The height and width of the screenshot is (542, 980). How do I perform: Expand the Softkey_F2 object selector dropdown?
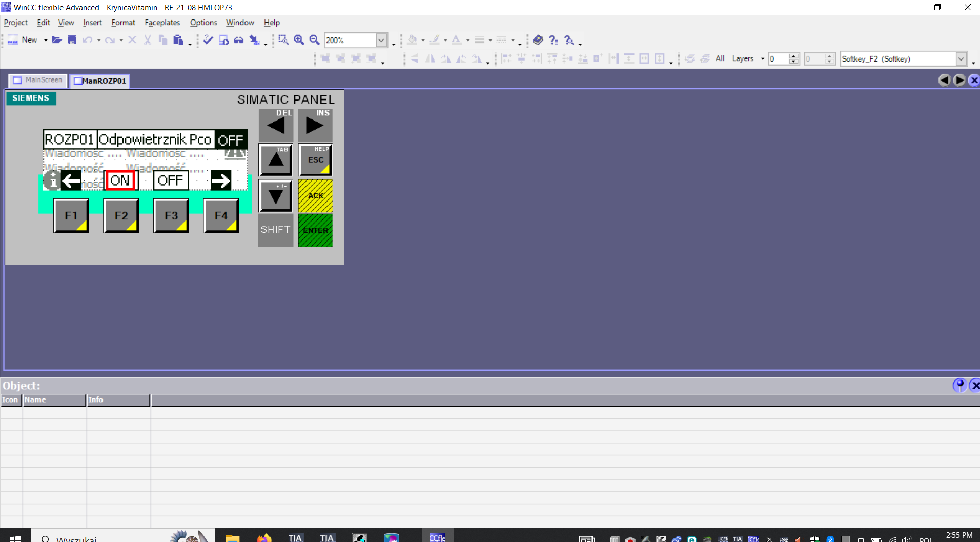coord(961,59)
